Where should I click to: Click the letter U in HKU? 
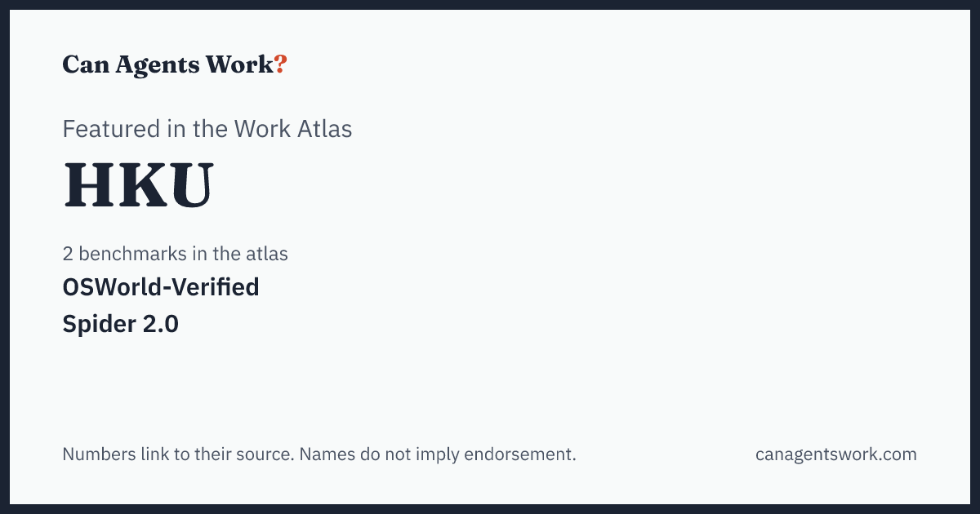point(187,187)
